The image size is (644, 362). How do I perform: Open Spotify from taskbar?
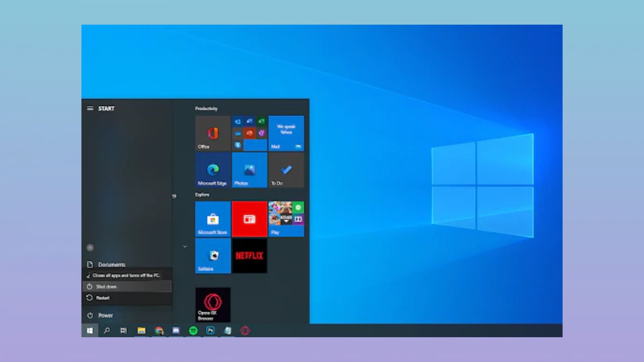click(193, 331)
